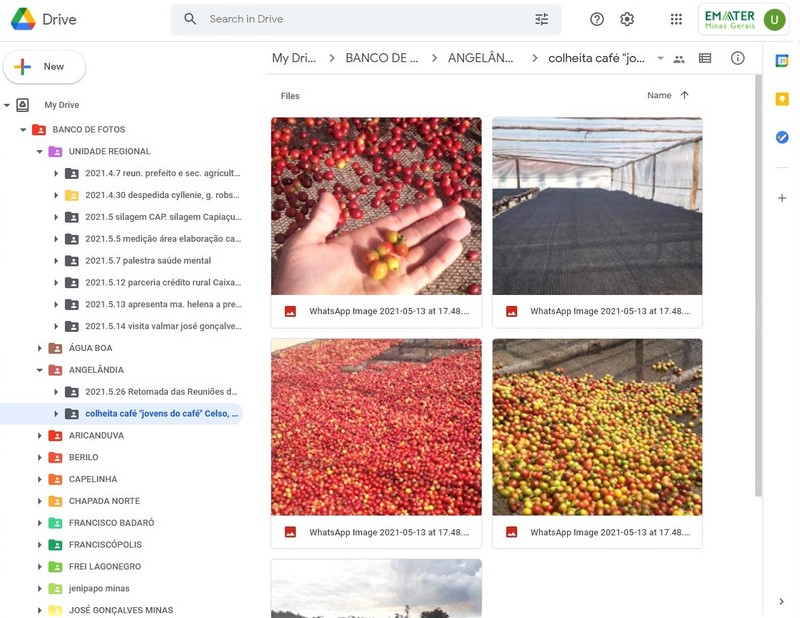Hide the side panel chevron
This screenshot has width=800, height=618.
click(781, 602)
